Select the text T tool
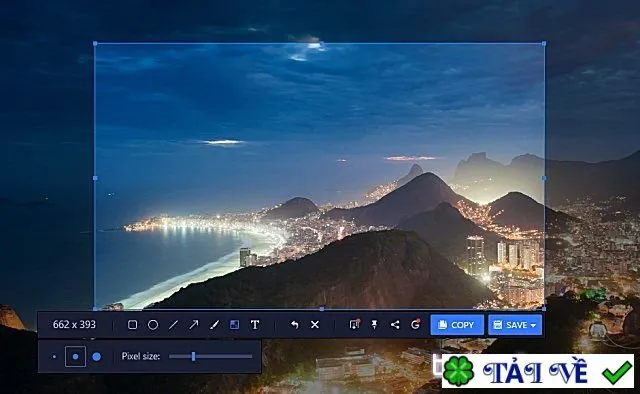The height and width of the screenshot is (394, 640). coord(255,325)
